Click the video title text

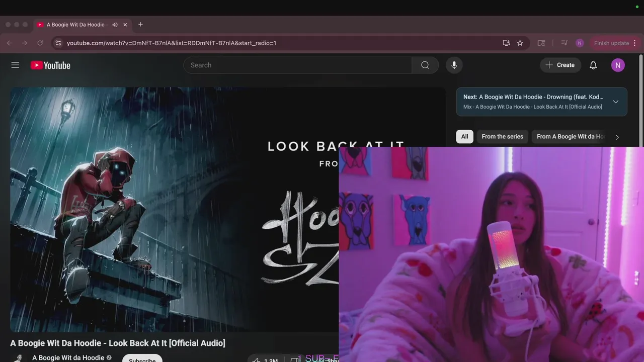click(118, 343)
